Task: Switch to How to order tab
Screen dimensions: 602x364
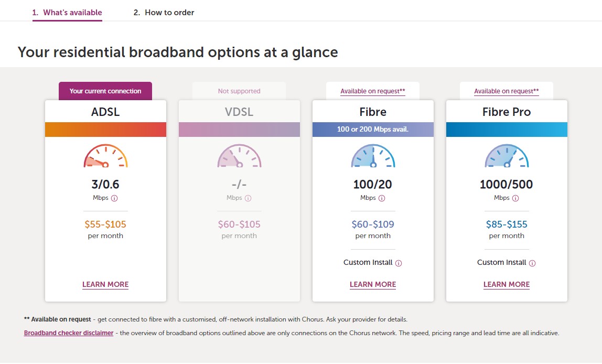Action: 164,13
